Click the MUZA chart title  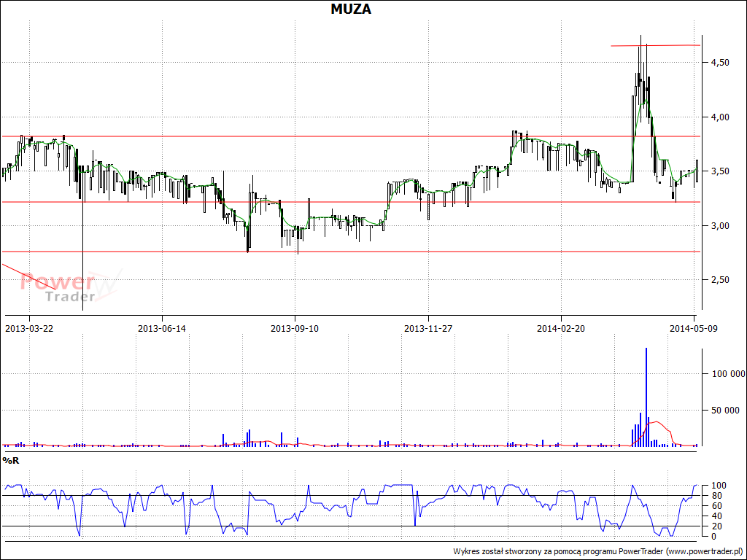pos(351,9)
